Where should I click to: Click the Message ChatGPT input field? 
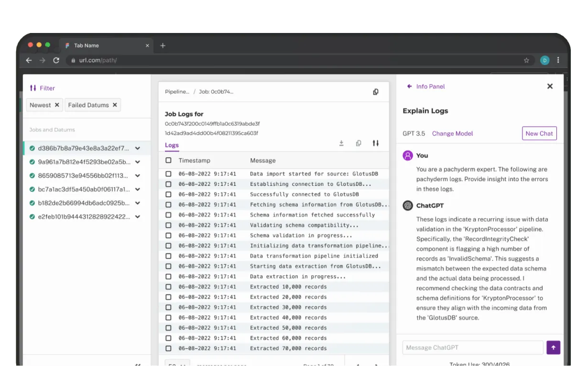point(473,347)
